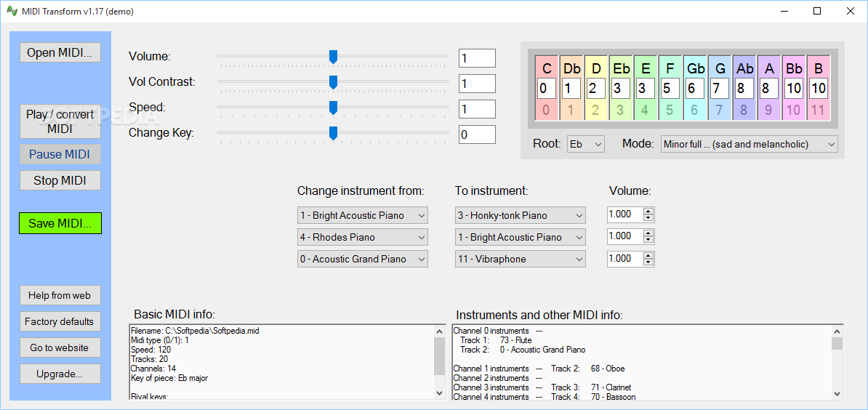The image size is (868, 410).
Task: Decrease volume on the Vibraphone row
Action: tap(648, 262)
